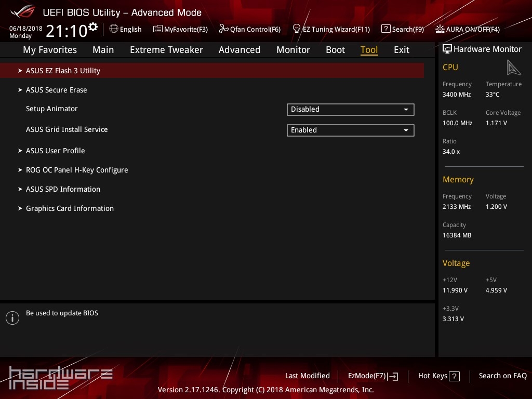This screenshot has width=532, height=399.
Task: Click the 21:10 clock time
Action: click(x=67, y=31)
